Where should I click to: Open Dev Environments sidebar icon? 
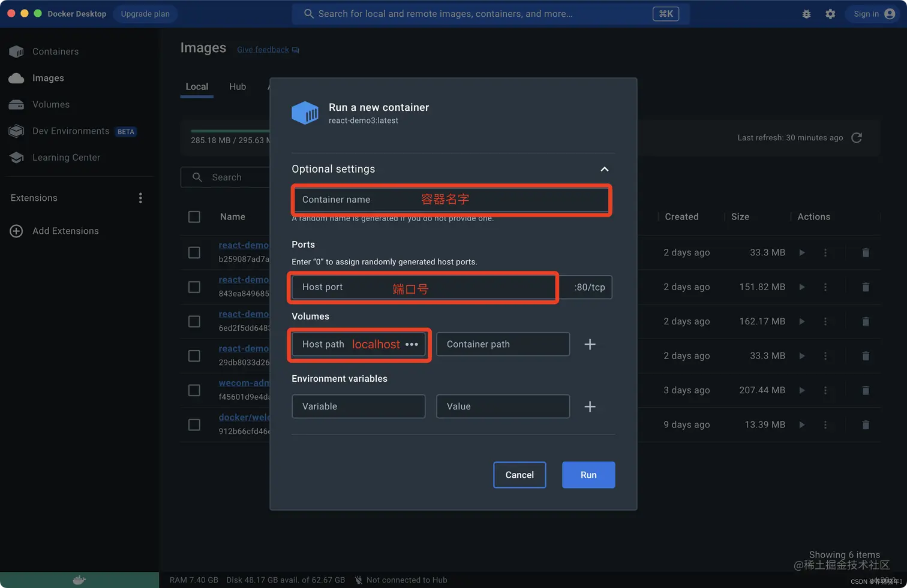coord(17,131)
